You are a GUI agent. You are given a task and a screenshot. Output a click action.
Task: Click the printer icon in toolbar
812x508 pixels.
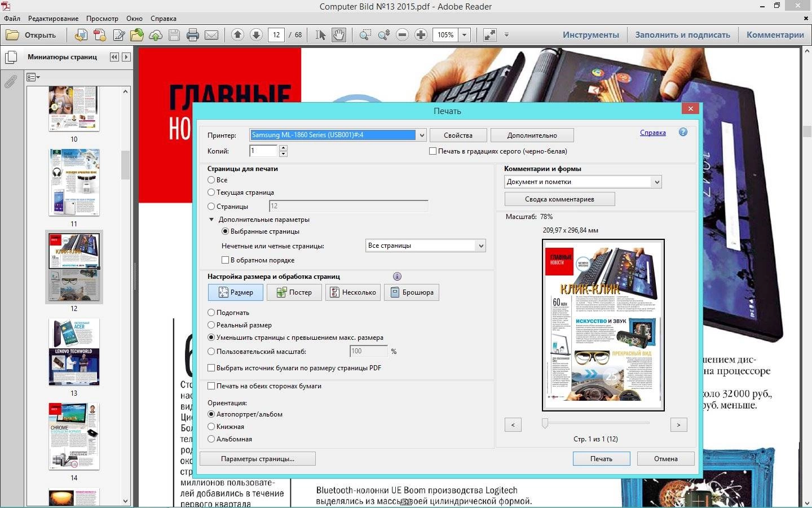click(193, 35)
